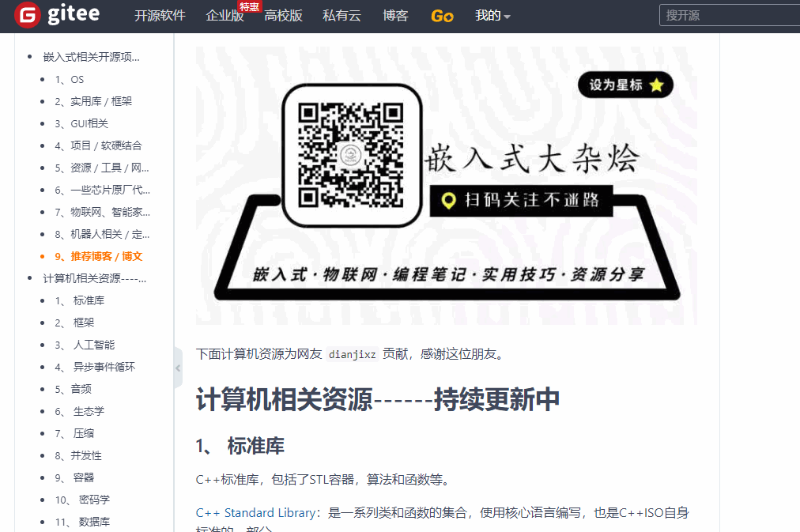Go to 3、GUI相关 in the outline
The width and height of the screenshot is (800, 532).
[81, 123]
